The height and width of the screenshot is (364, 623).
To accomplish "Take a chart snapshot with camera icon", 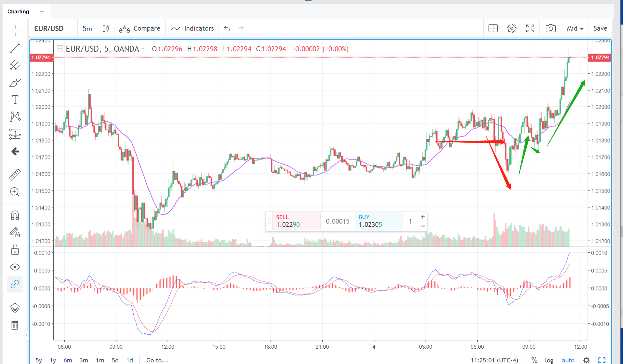I will [x=551, y=28].
